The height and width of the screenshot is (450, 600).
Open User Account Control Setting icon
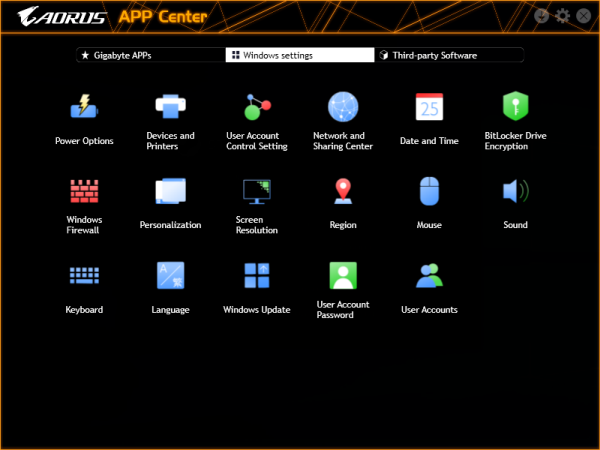[x=257, y=107]
